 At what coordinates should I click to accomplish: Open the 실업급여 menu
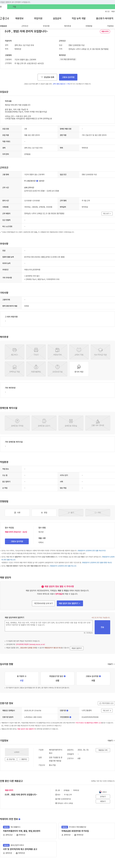tap(57, 19)
